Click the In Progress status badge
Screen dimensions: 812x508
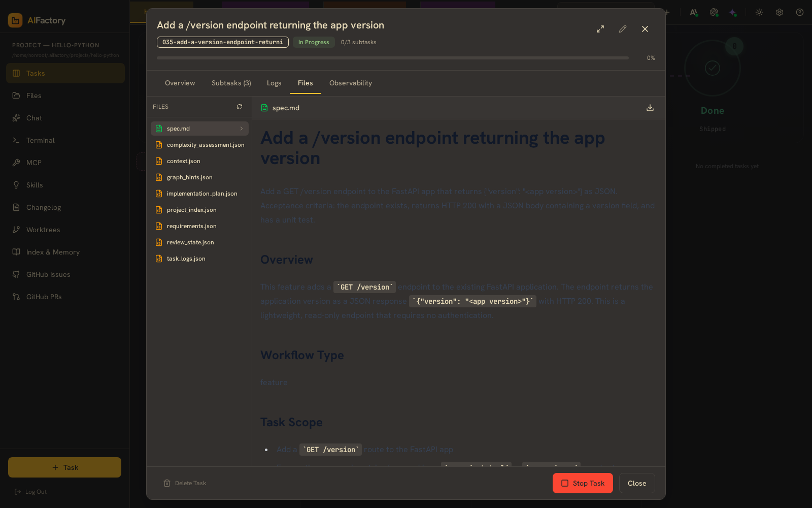pyautogui.click(x=314, y=42)
